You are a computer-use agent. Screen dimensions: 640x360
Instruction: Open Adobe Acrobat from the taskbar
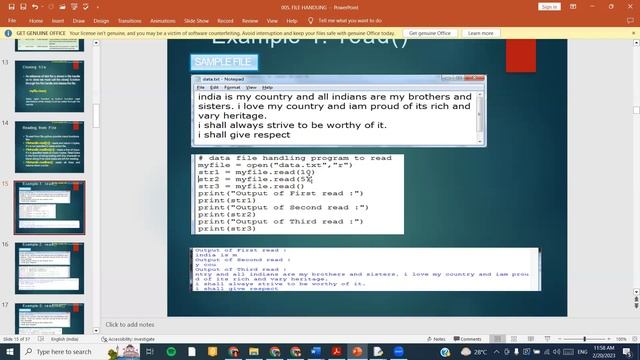click(337, 351)
